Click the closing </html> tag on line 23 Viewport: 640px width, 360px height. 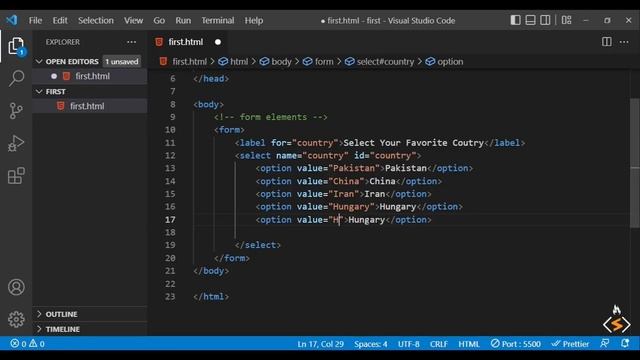pos(211,296)
